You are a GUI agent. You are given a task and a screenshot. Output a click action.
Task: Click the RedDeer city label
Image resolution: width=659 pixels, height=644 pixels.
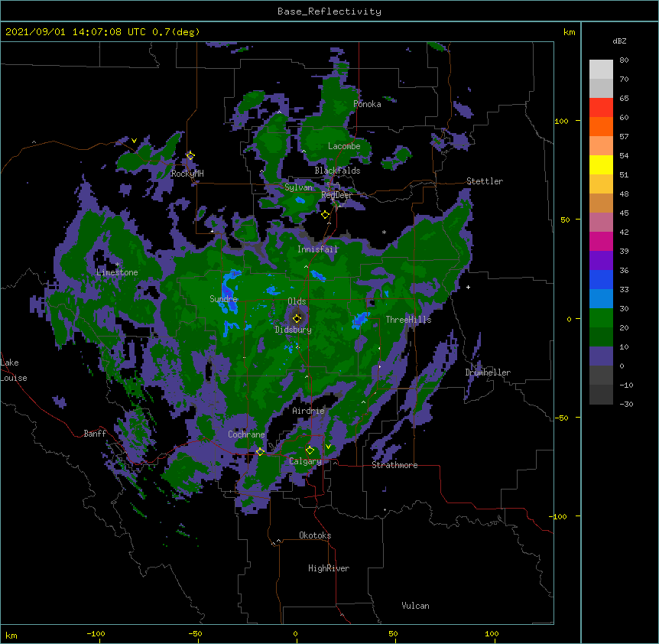tap(336, 195)
